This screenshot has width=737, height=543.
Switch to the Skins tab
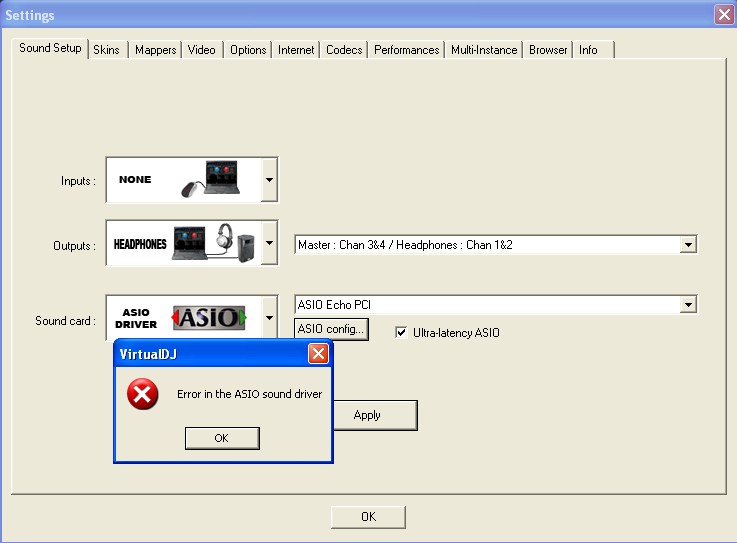click(x=107, y=50)
